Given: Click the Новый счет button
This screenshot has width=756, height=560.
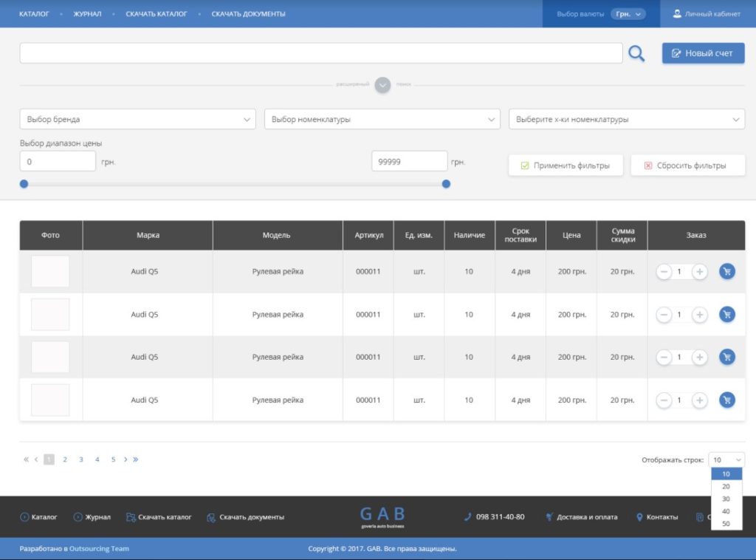Looking at the screenshot, I should (703, 53).
